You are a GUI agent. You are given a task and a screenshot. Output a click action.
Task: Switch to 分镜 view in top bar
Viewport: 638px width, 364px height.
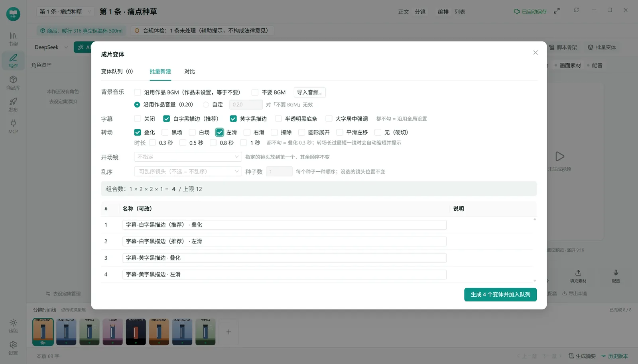[420, 12]
